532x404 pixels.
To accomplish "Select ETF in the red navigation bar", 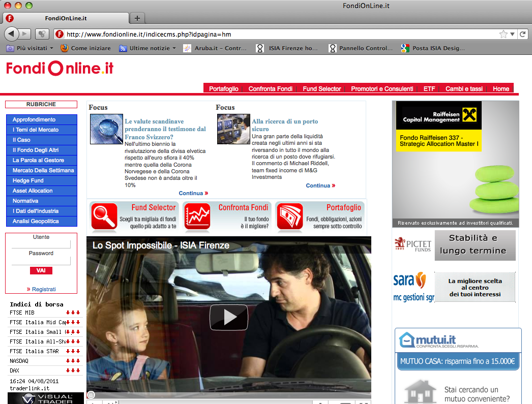I will 429,88.
